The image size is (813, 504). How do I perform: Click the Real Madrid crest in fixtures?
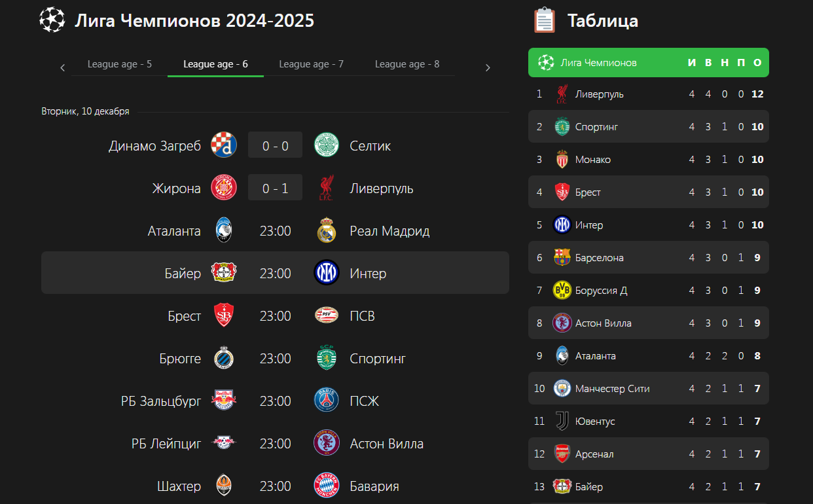click(327, 231)
